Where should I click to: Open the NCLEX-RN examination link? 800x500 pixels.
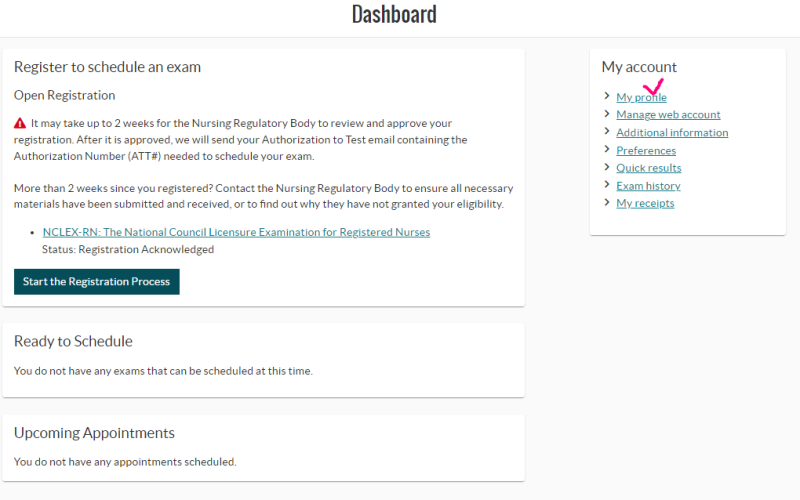236,232
